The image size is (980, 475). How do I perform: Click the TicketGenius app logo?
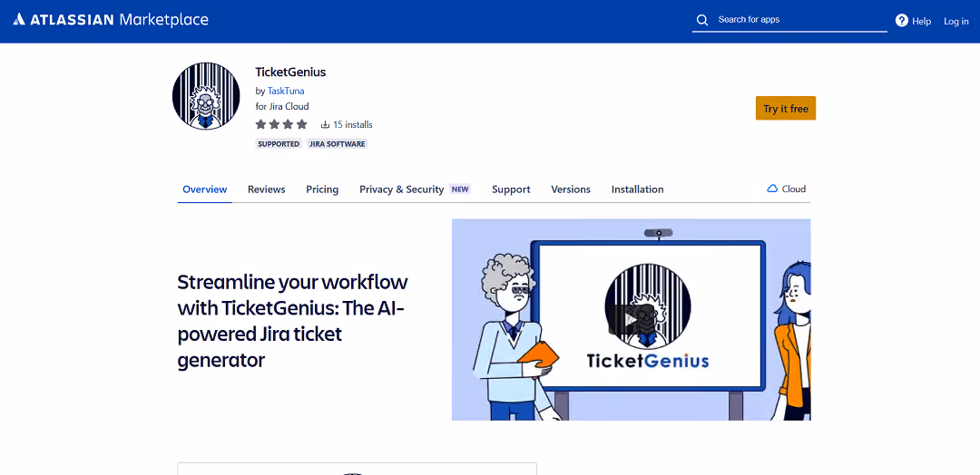[x=206, y=96]
